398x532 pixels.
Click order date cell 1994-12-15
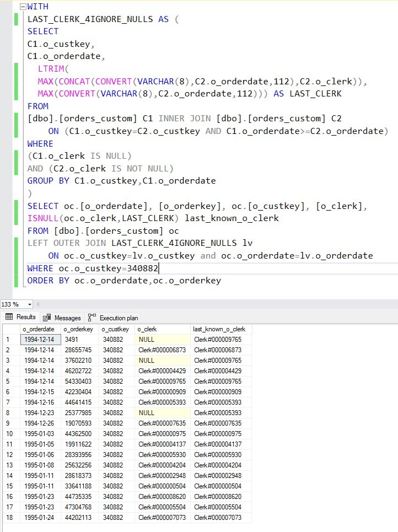click(40, 392)
